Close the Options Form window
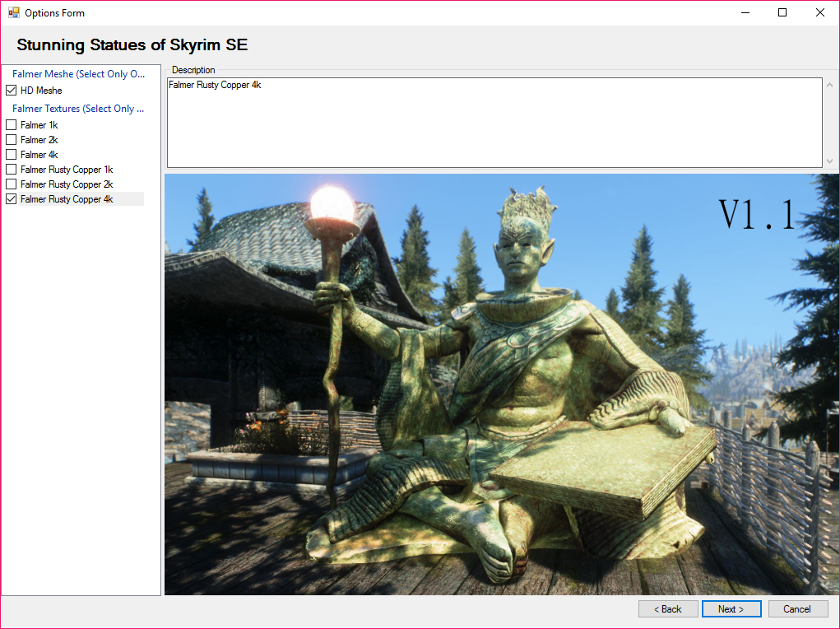 (x=819, y=12)
